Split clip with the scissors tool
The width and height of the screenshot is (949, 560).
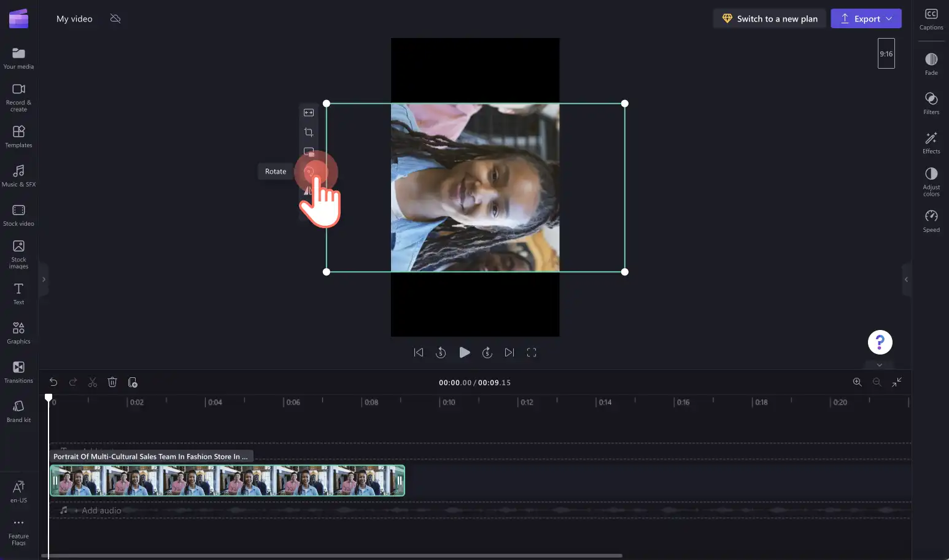(x=93, y=382)
